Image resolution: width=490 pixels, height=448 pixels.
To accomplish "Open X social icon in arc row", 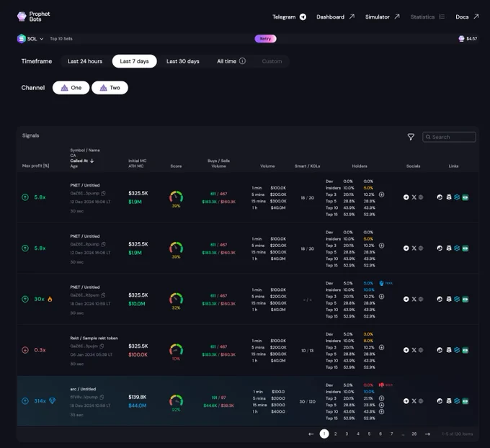I will coord(414,401).
